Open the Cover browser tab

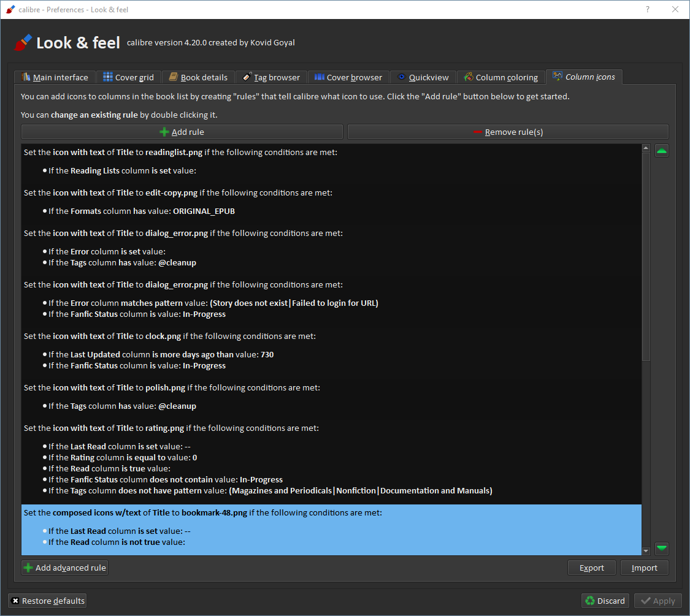tap(348, 77)
